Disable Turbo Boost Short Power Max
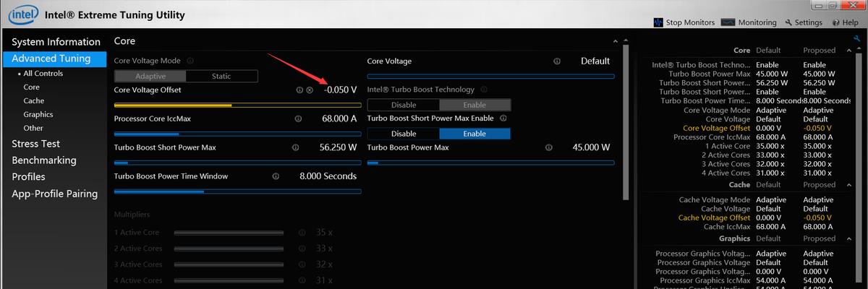This screenshot has width=868, height=289. point(404,134)
